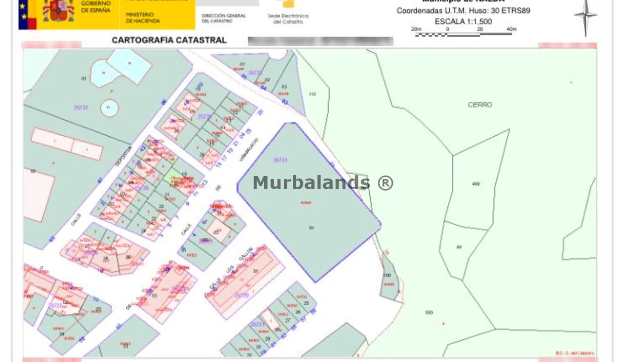The height and width of the screenshot is (362, 644).
Task: Click the blurred reference bar beside title
Action: pos(320,41)
